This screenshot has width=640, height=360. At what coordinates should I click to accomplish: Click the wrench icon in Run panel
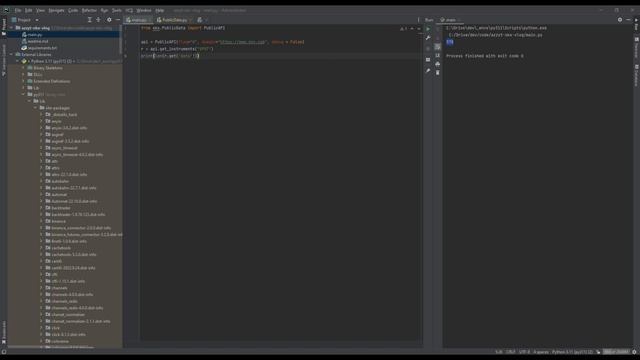428,38
